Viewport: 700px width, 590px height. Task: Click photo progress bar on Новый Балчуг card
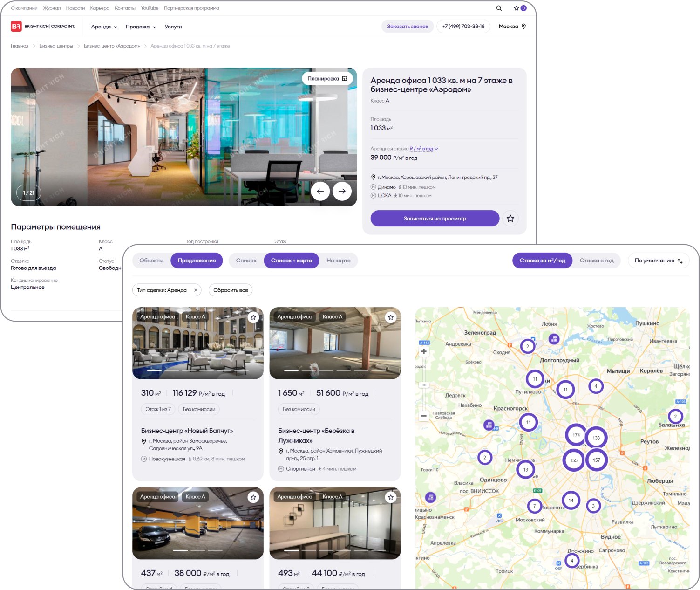(198, 370)
